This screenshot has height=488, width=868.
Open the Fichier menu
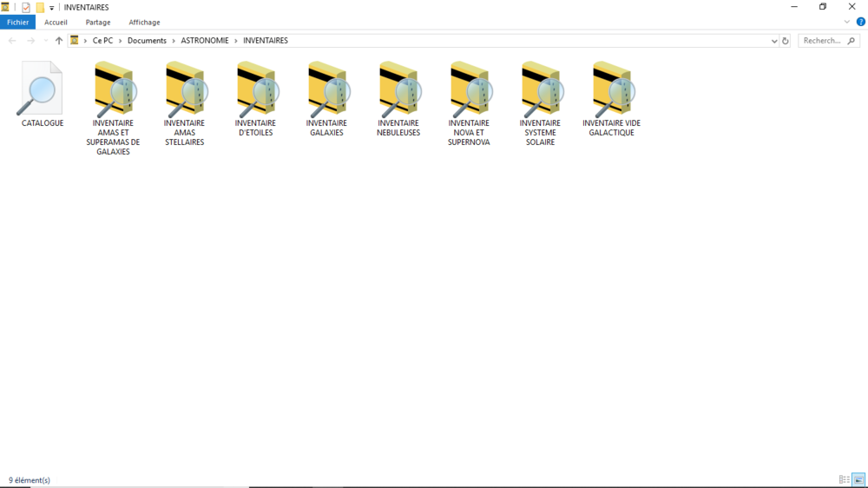pyautogui.click(x=17, y=23)
